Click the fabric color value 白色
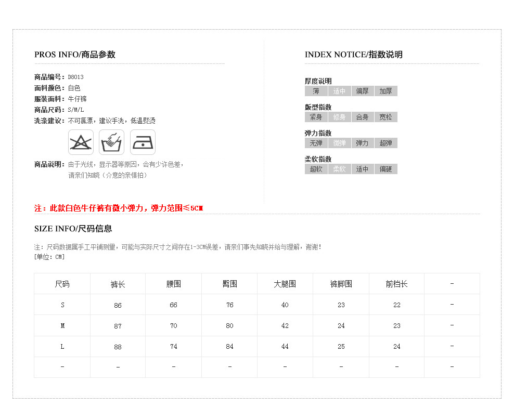 (74, 88)
